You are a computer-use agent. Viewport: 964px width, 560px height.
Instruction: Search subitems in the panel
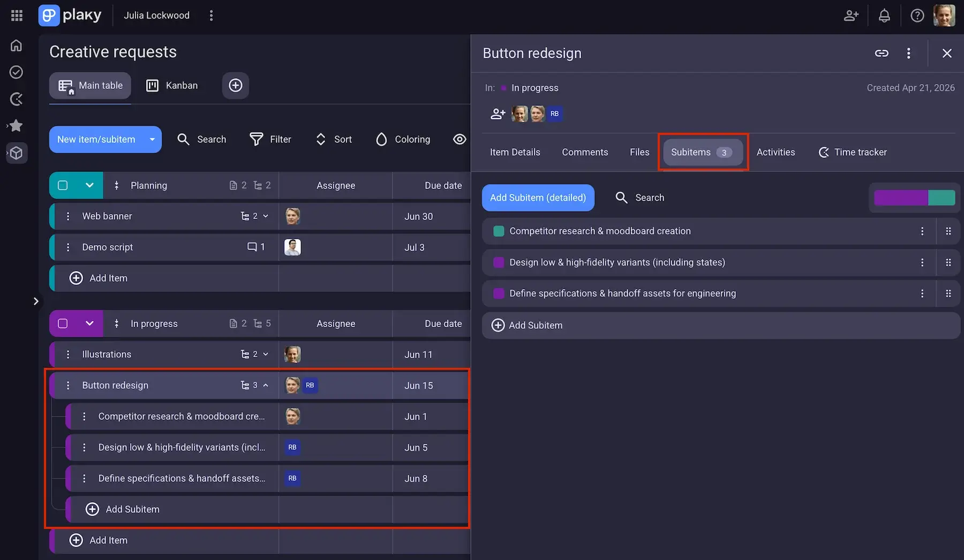click(x=640, y=198)
